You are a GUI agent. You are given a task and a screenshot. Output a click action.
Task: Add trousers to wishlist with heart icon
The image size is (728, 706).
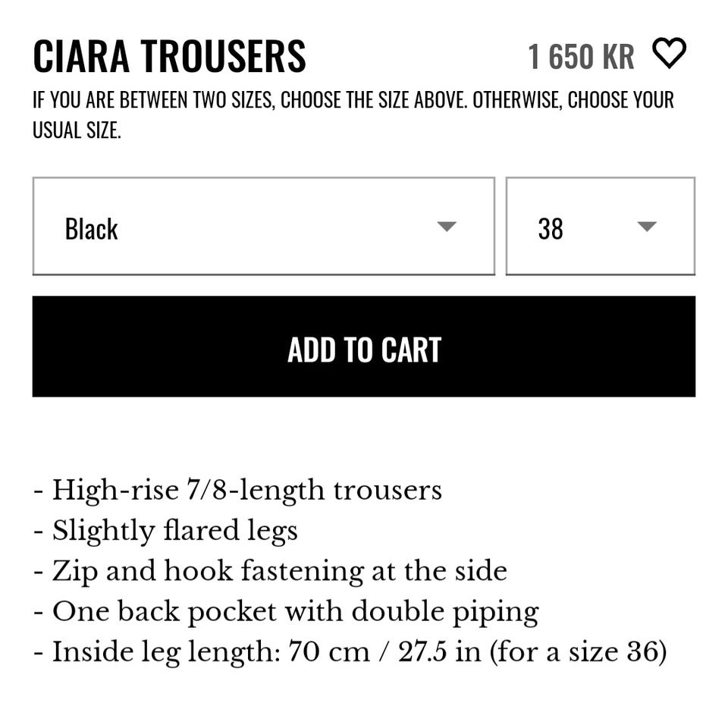pyautogui.click(x=669, y=54)
